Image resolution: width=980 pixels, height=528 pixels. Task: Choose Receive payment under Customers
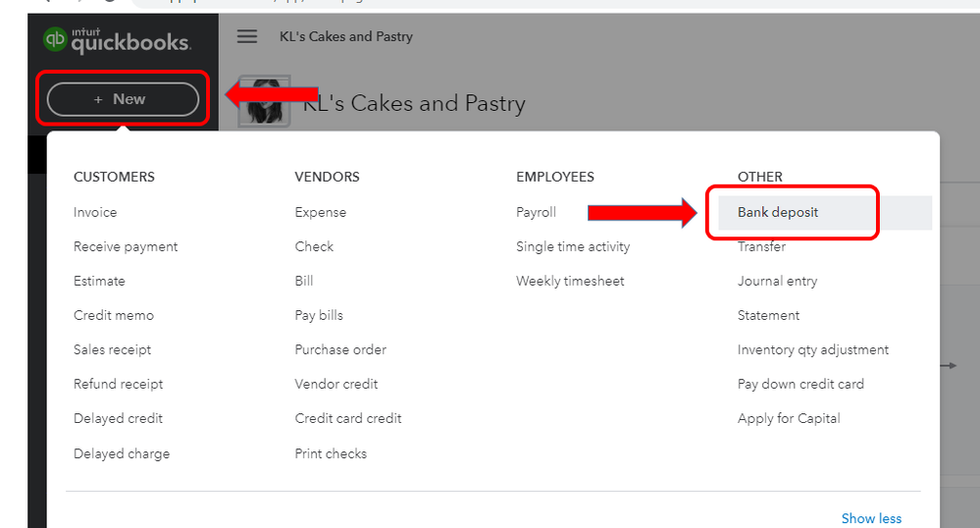[126, 246]
